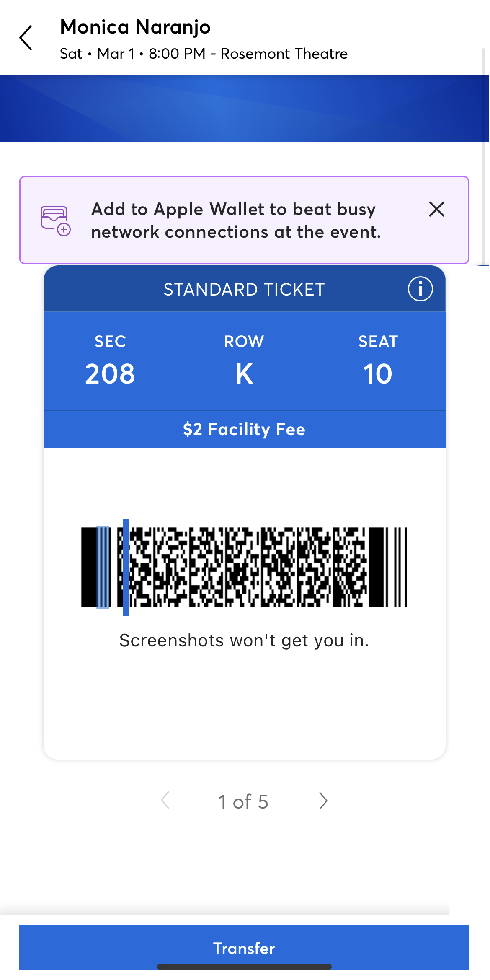The width and height of the screenshot is (490, 980).
Task: Tap the blue event banner image
Action: [x=244, y=109]
